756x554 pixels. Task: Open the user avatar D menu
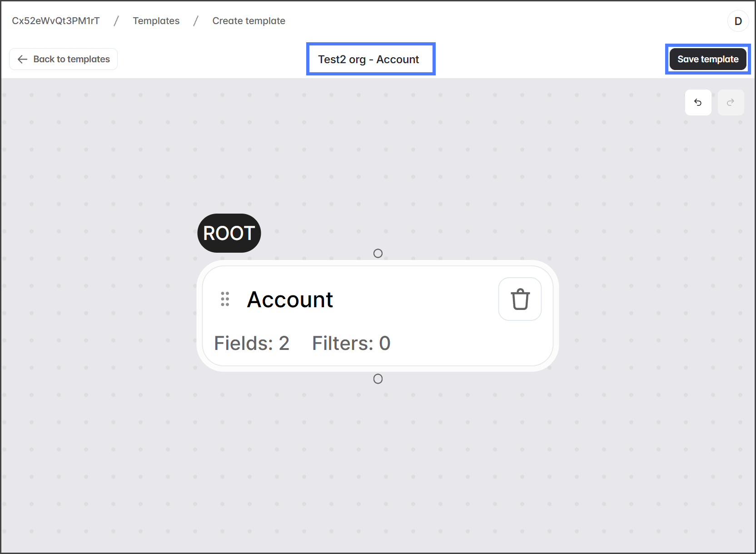[x=738, y=21]
